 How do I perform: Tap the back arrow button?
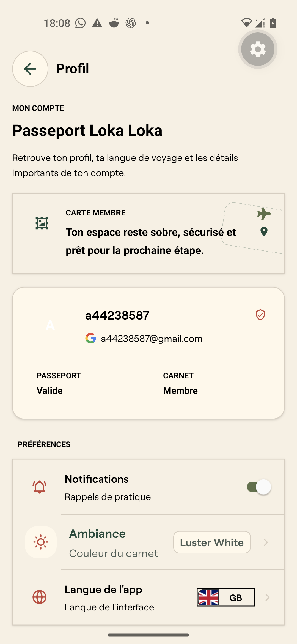point(30,69)
